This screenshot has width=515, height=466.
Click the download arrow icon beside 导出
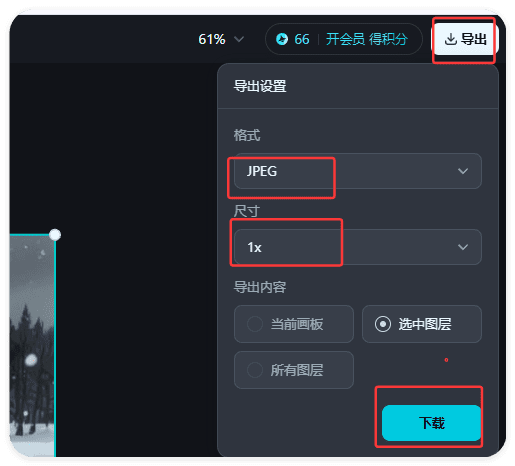[x=450, y=39]
